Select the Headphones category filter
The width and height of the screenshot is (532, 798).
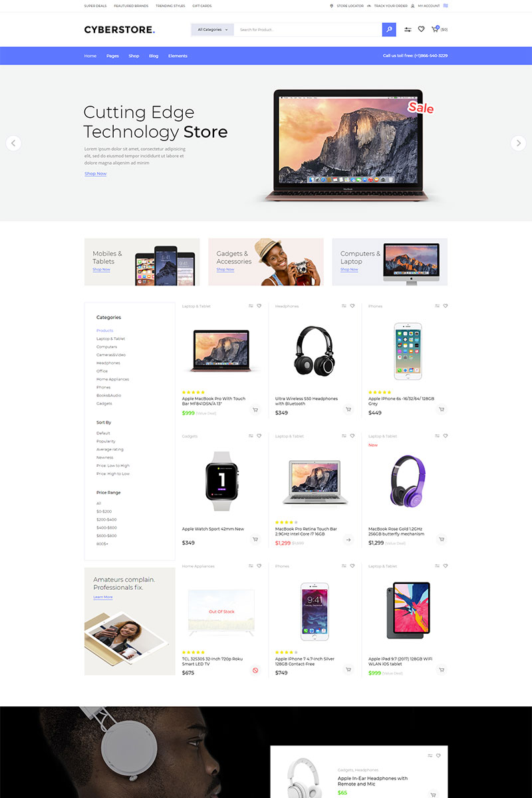108,363
